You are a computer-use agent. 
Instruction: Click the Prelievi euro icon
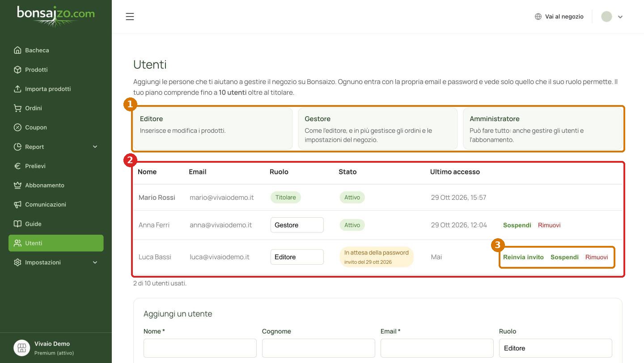point(17,166)
